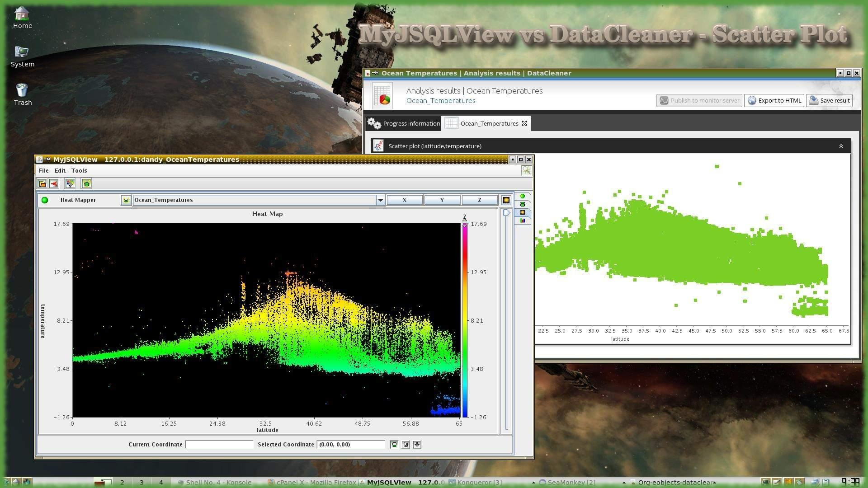Click the green database icon in MyJSQLView toolbar
This screenshot has height=488, width=868.
pos(86,183)
